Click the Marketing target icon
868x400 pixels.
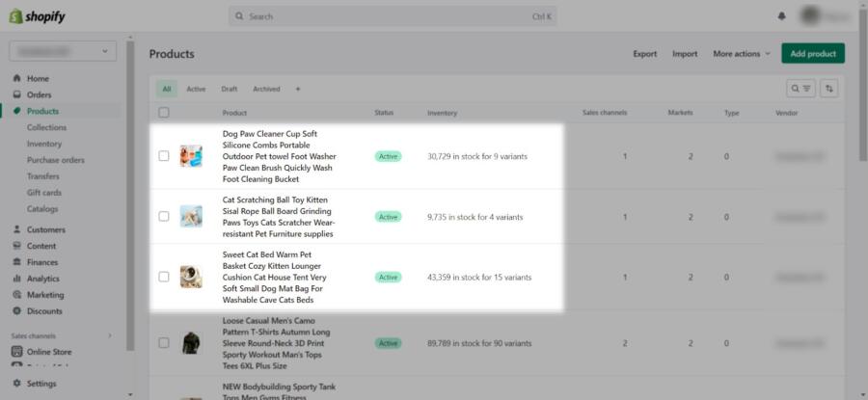point(17,295)
